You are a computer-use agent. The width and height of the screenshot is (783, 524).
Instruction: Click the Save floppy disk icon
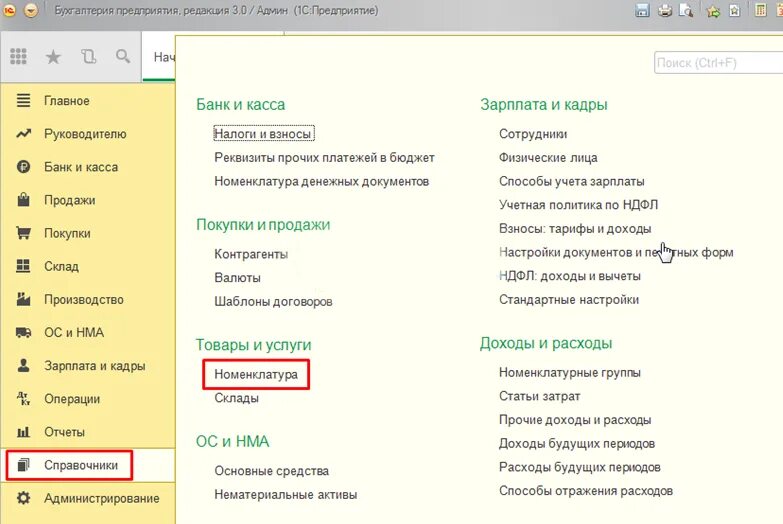[x=642, y=10]
